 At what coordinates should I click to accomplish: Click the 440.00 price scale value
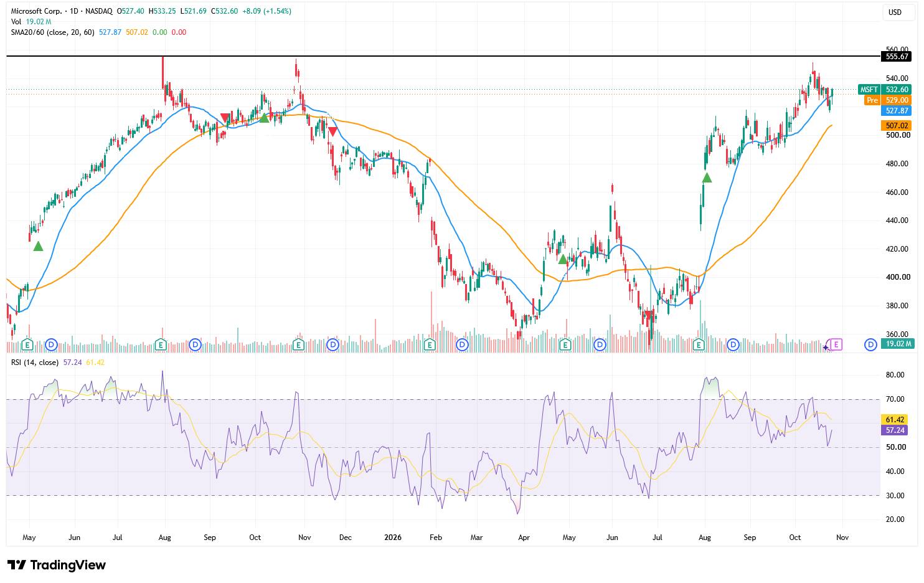click(x=897, y=220)
